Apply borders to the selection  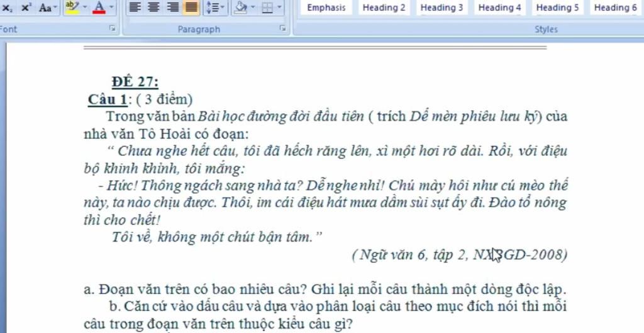coord(268,7)
